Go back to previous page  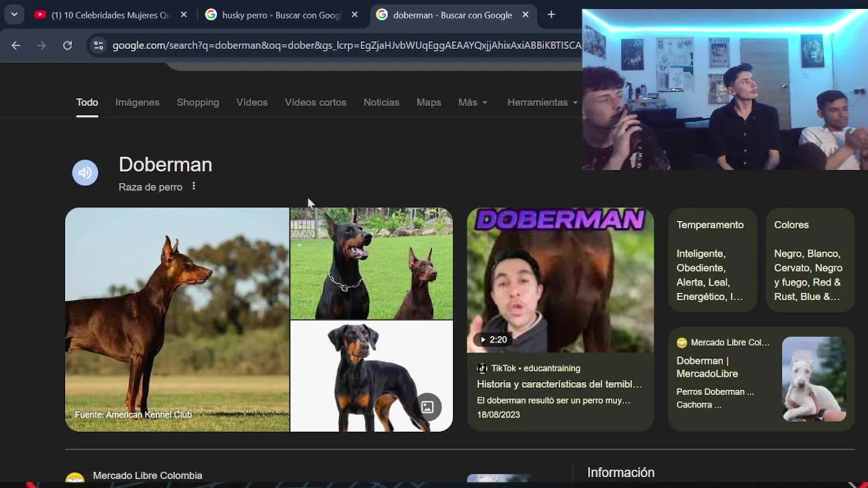point(16,45)
